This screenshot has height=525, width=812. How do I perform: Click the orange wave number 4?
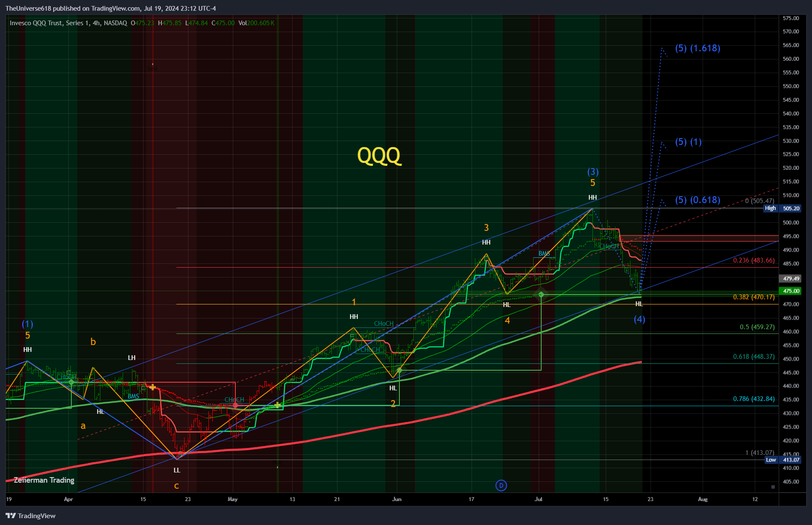tap(507, 321)
